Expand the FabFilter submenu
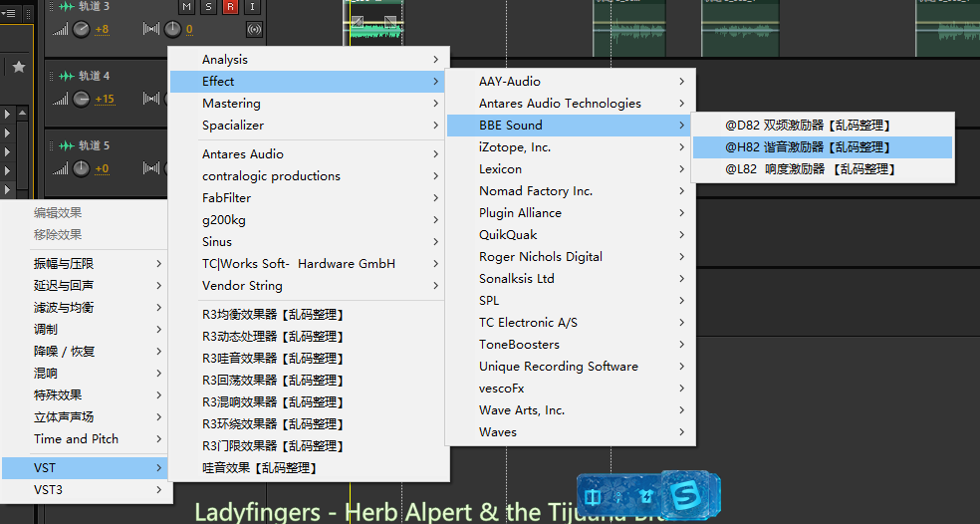Screen dimensions: 980x524 coord(307,197)
